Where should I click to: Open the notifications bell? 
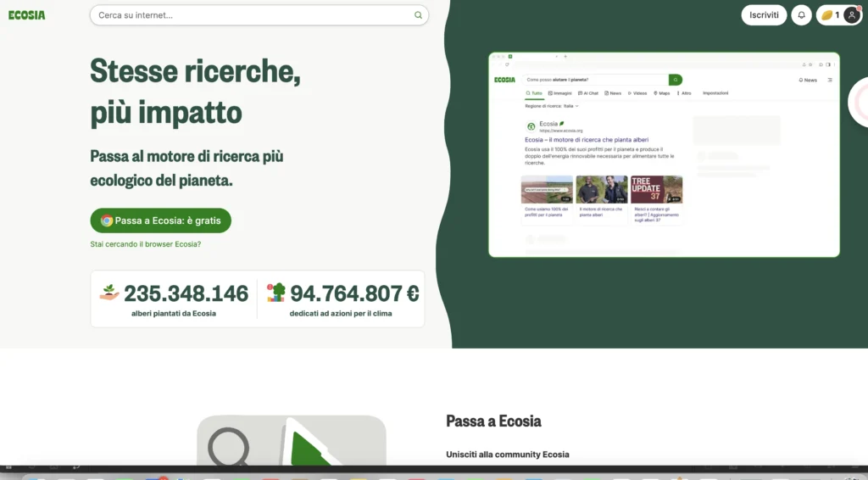click(801, 15)
